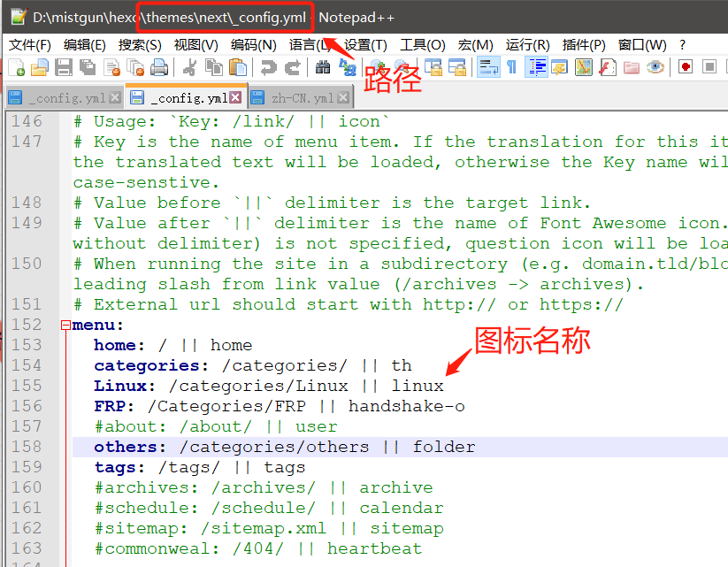Click the "#commonweal: /404/ || heartbeat" line
The width and height of the screenshot is (728, 567).
click(x=257, y=549)
